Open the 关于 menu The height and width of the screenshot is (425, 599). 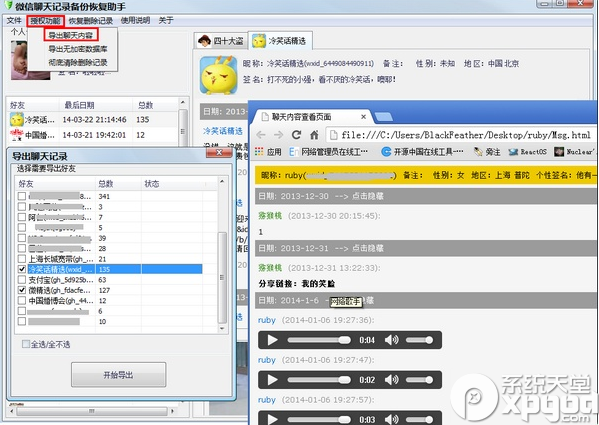click(x=166, y=20)
